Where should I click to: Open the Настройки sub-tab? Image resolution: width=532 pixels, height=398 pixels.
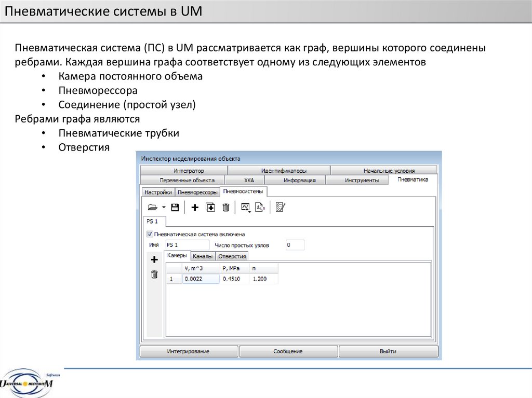(158, 192)
